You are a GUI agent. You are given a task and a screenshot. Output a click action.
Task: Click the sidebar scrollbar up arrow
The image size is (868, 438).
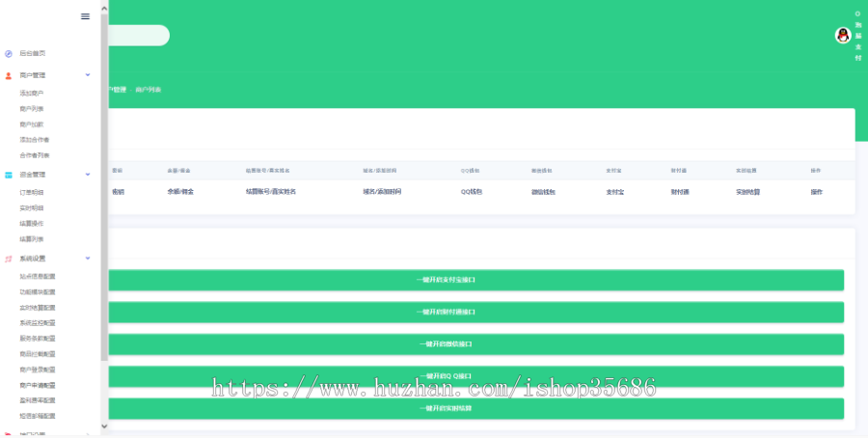point(104,9)
